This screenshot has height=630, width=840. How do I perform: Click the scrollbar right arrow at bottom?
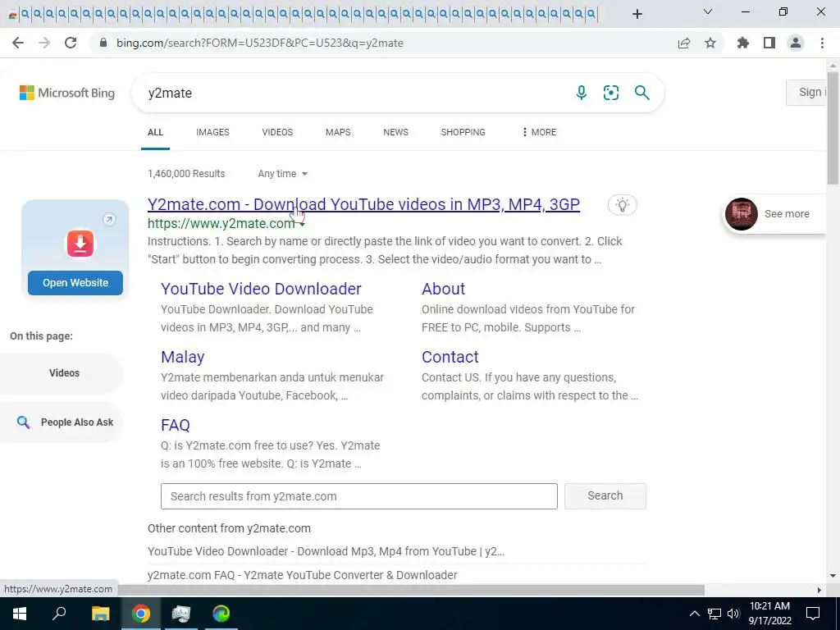tap(819, 590)
